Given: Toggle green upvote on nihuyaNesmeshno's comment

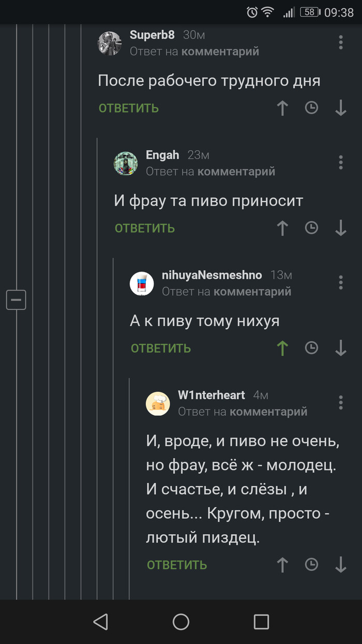Looking at the screenshot, I should [x=282, y=348].
